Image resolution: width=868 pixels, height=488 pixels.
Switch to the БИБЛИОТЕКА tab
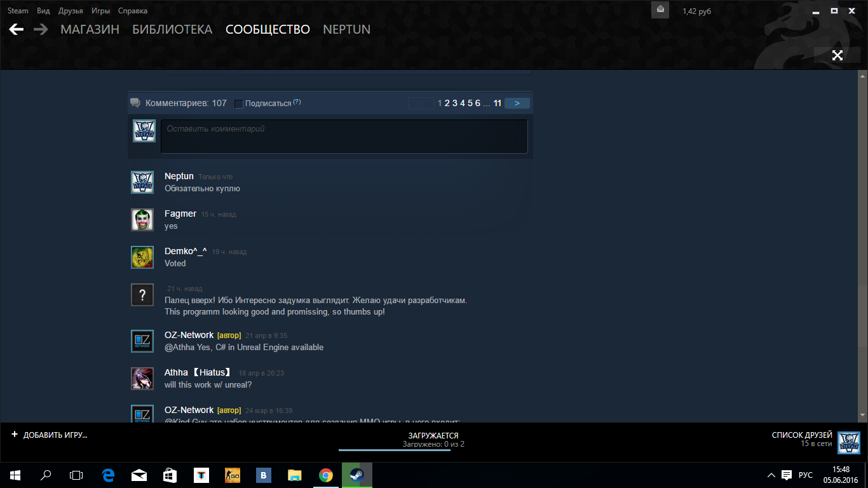tap(172, 29)
